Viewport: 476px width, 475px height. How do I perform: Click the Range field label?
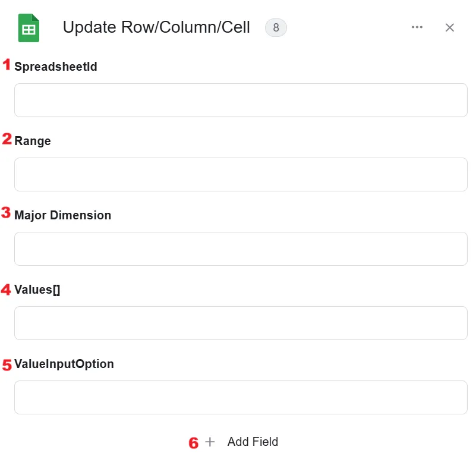click(x=33, y=141)
